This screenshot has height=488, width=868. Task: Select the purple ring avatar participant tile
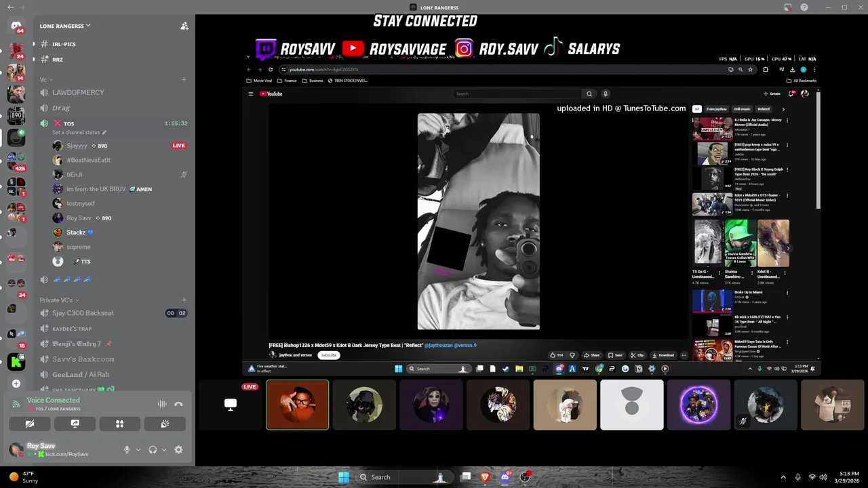(x=698, y=405)
